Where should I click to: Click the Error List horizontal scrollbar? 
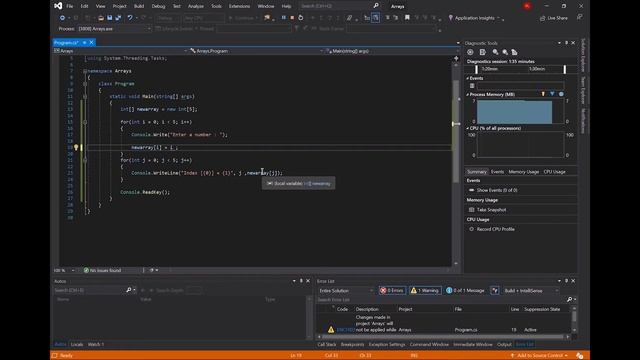coord(443,337)
